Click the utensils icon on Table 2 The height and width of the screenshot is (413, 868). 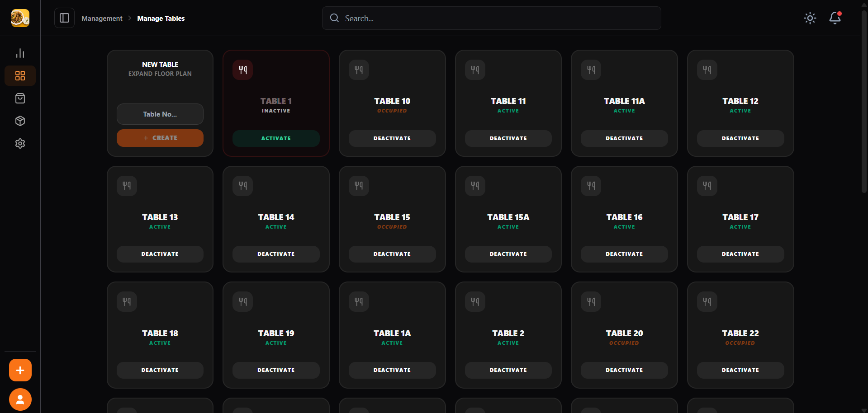pyautogui.click(x=475, y=302)
